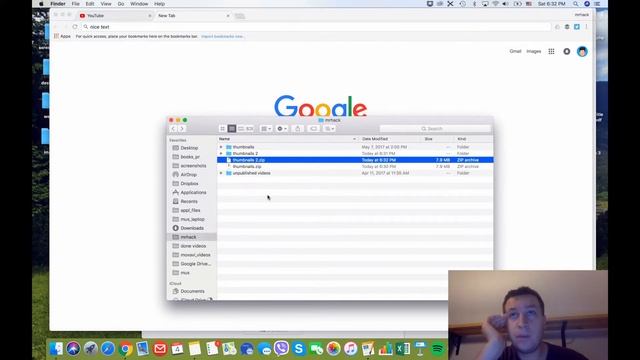
Task: Click the Finder share button
Action: coord(298,129)
